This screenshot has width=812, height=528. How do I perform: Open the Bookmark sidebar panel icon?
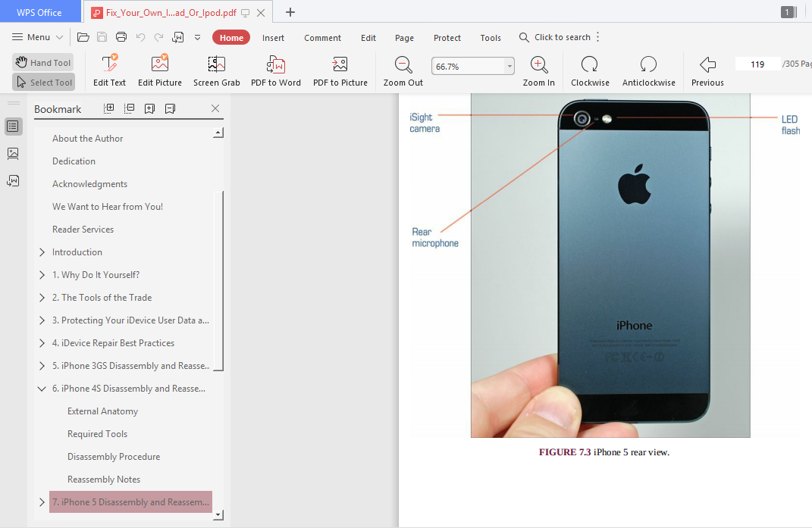[13, 127]
